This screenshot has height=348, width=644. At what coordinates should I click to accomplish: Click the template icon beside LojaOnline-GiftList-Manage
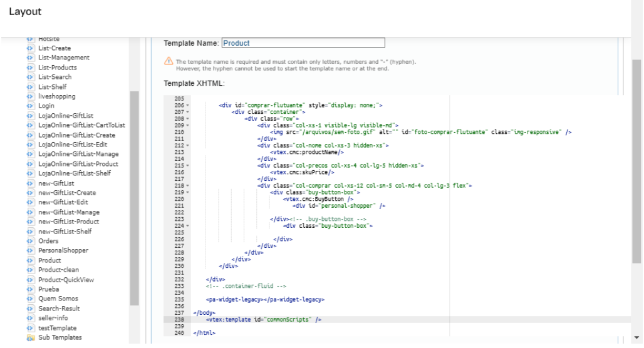tap(31, 155)
